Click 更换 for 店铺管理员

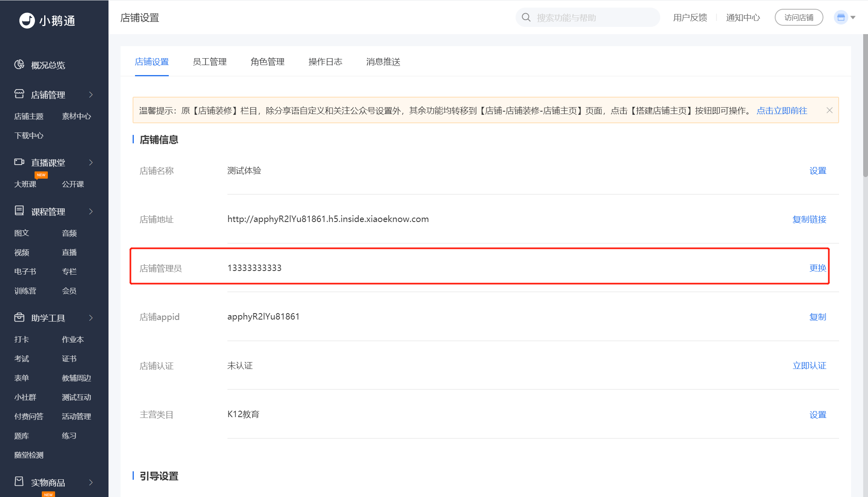[x=817, y=268]
